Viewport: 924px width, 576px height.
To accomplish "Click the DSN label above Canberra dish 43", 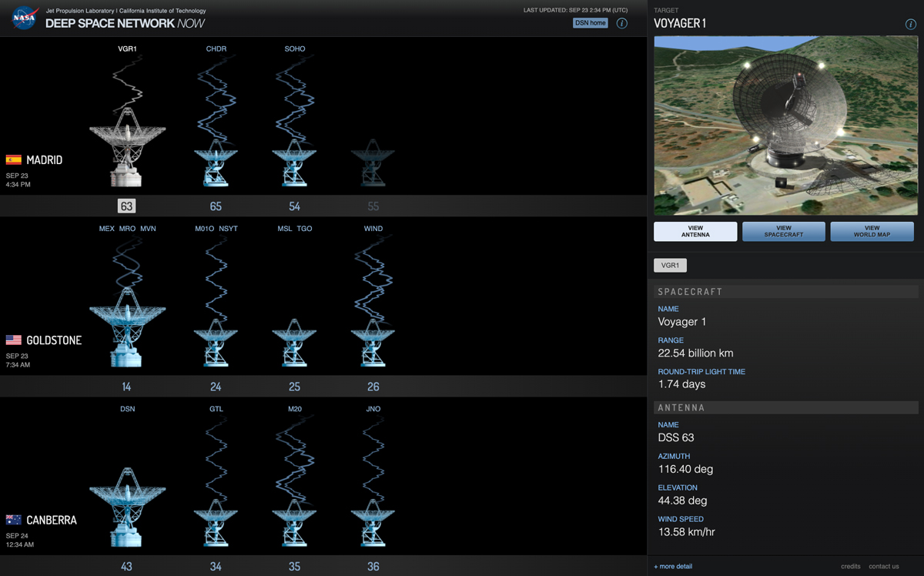I will [x=128, y=409].
